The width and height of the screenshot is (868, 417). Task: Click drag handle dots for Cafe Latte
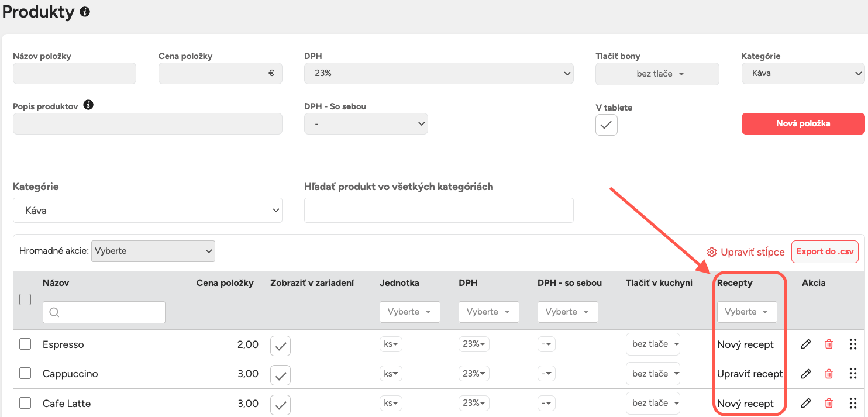853,403
